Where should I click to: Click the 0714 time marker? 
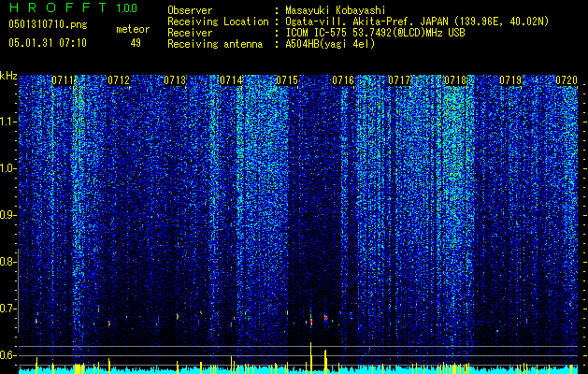[x=231, y=80]
